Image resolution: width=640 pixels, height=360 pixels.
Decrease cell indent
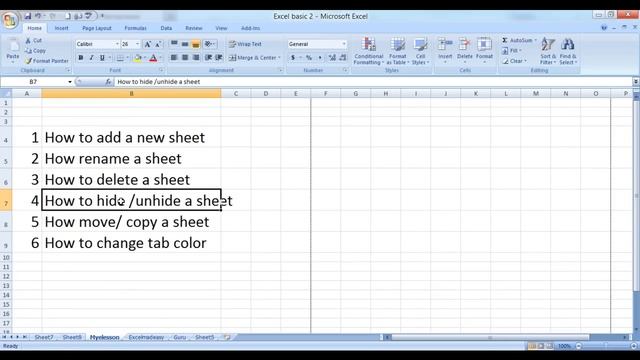coord(209,58)
